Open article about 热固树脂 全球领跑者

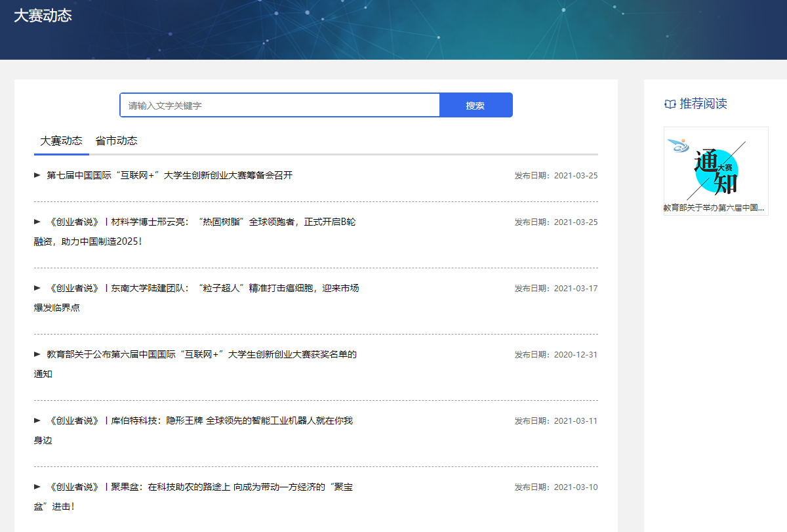coord(202,222)
